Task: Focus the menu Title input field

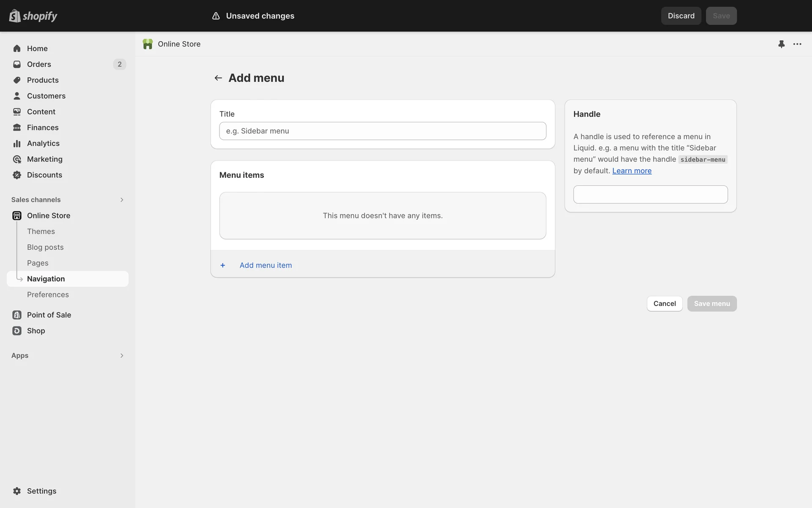Action: [382, 131]
